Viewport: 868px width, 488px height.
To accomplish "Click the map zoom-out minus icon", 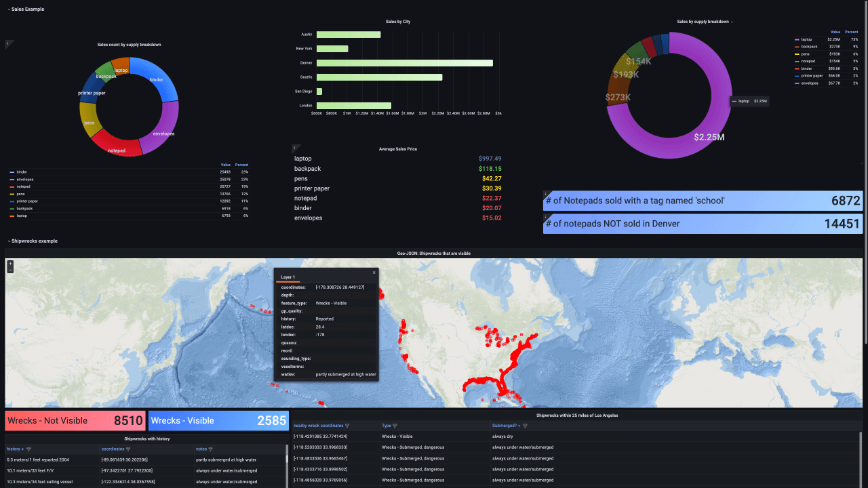I will 10,270.
